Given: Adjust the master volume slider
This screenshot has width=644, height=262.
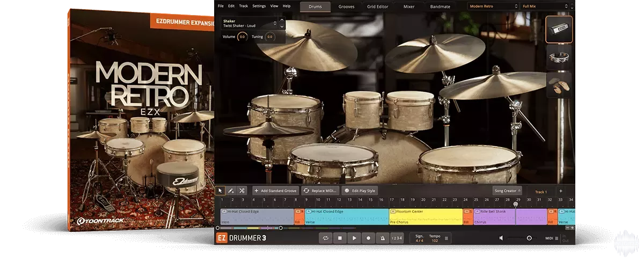Looking at the screenshot, I should click(x=521, y=238).
